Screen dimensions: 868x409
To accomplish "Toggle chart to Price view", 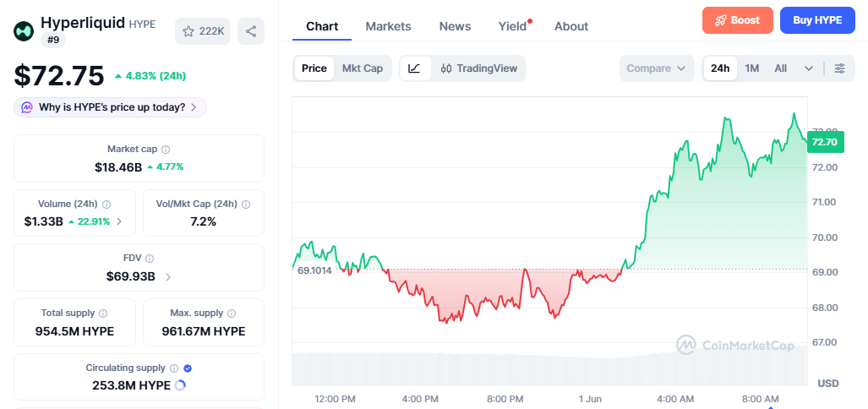I will pyautogui.click(x=314, y=68).
